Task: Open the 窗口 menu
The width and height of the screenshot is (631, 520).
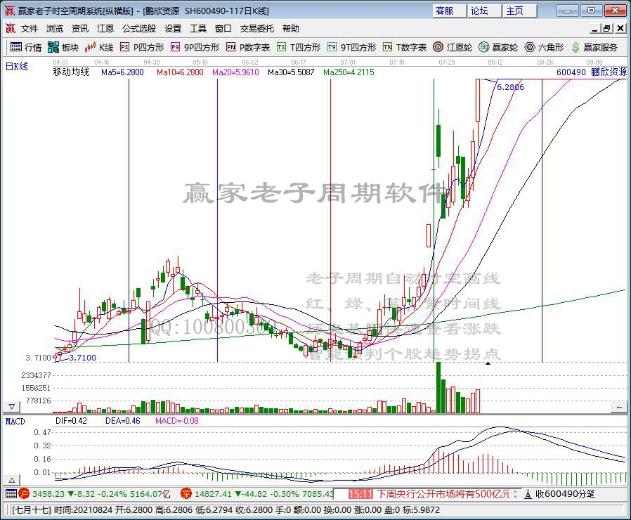Action: pos(223,29)
